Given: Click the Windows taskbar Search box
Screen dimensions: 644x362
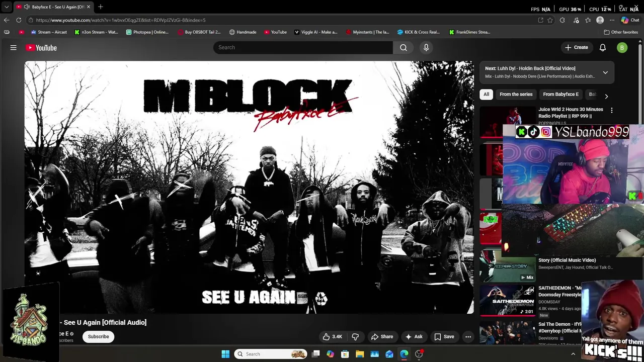Looking at the screenshot, I should [271, 354].
